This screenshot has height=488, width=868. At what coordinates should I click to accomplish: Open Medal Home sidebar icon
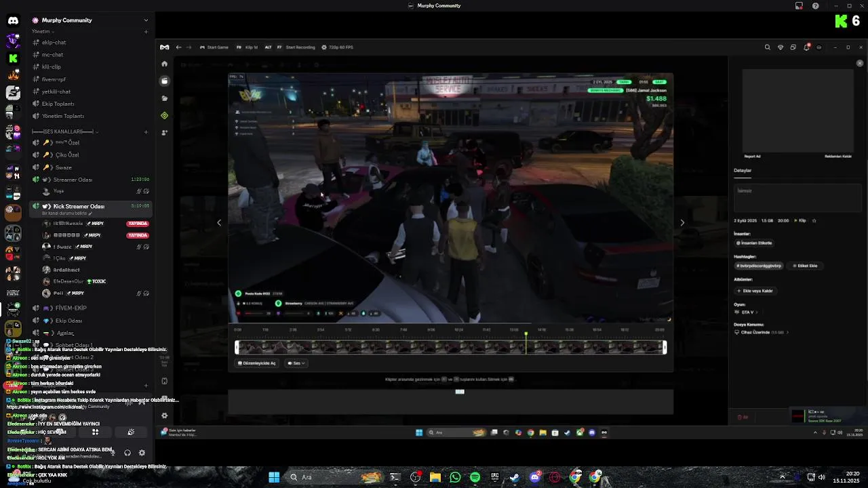pyautogui.click(x=164, y=64)
